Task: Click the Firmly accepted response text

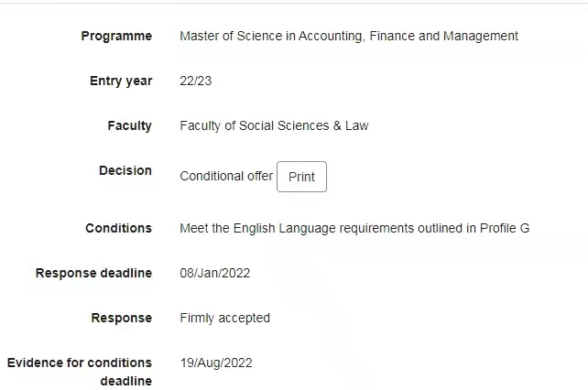Action: click(224, 318)
